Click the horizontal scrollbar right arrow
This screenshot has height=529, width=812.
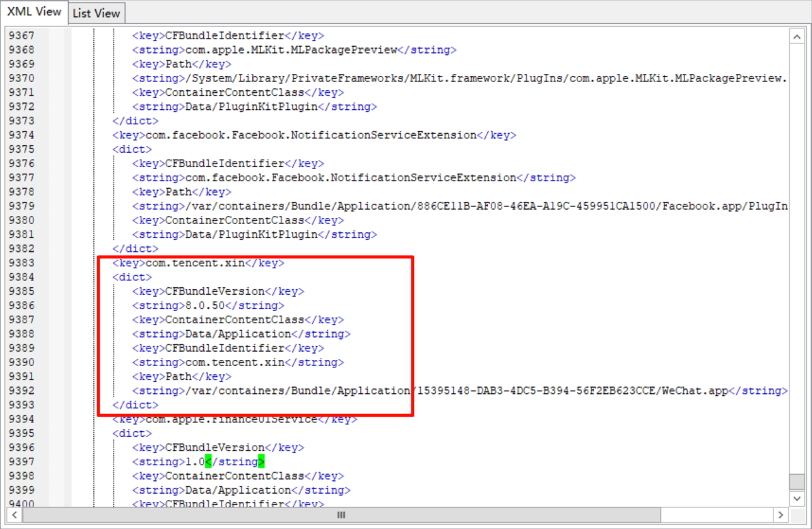click(780, 515)
